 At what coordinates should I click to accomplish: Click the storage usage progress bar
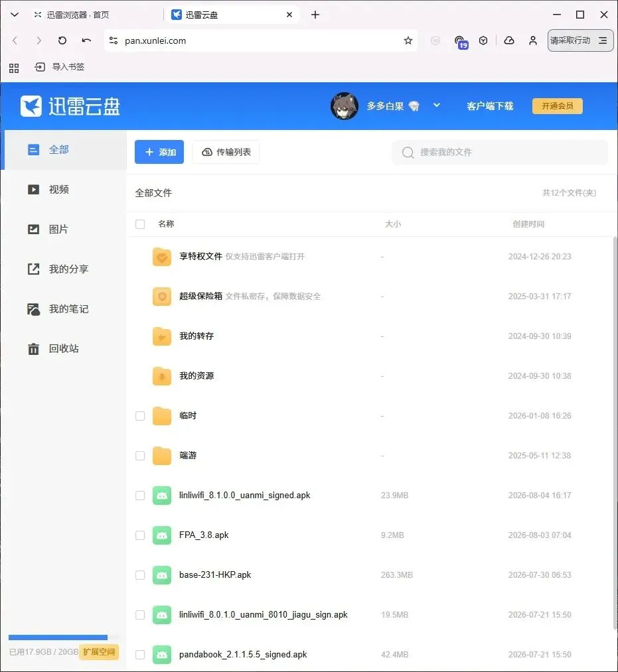63,638
